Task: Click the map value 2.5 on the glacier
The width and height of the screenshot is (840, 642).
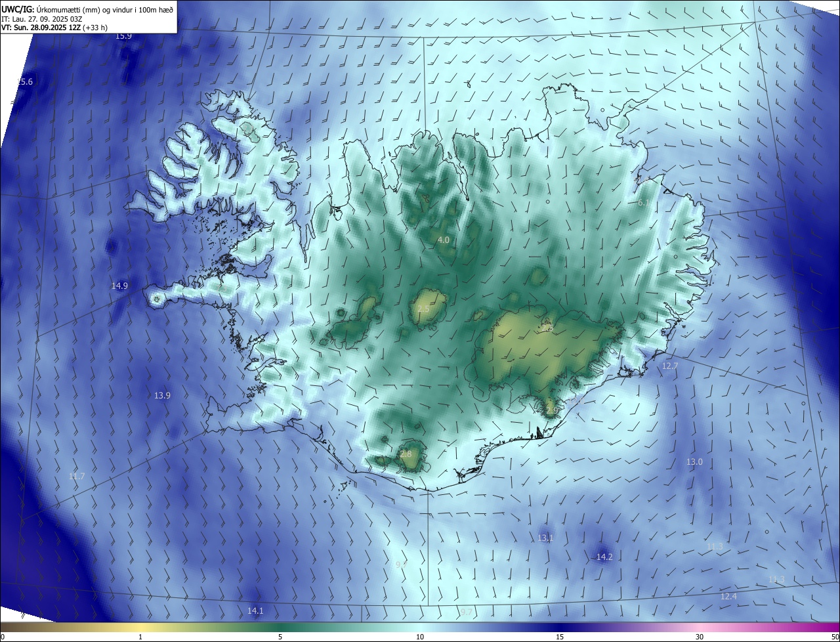Action: click(x=423, y=309)
